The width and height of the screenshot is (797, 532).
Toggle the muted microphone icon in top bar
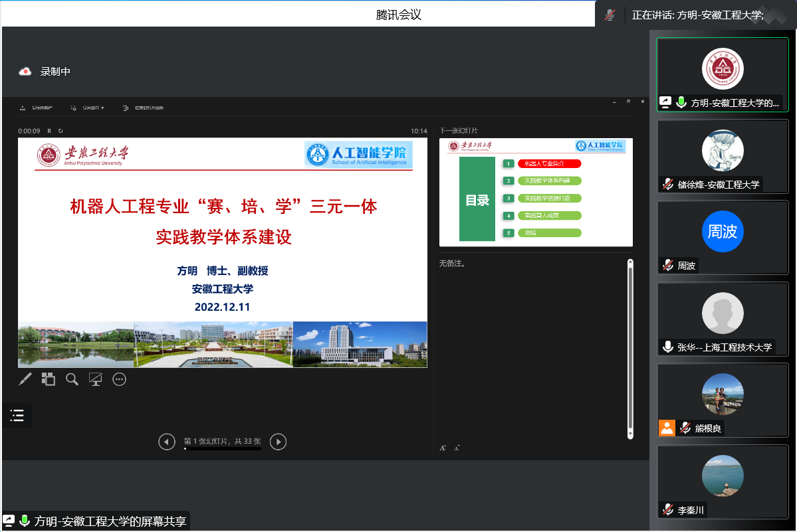pos(610,15)
